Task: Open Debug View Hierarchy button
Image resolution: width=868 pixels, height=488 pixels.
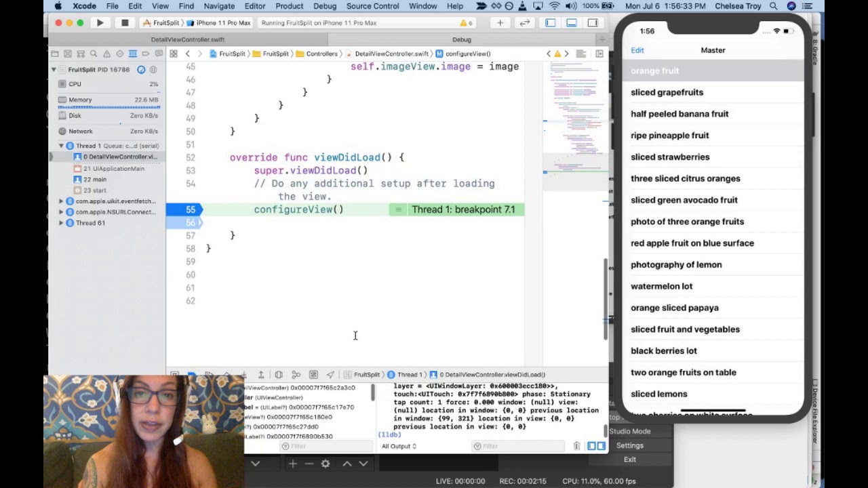Action: 279,375
